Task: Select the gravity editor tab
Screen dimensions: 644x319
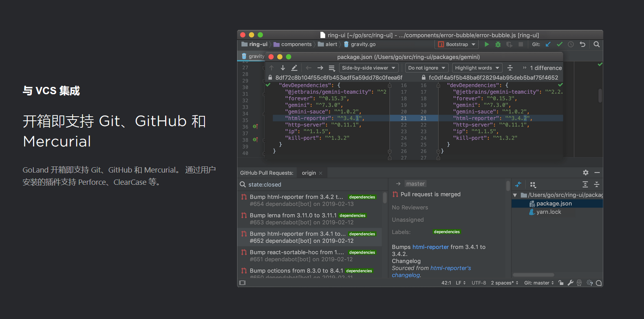Action: pyautogui.click(x=253, y=56)
